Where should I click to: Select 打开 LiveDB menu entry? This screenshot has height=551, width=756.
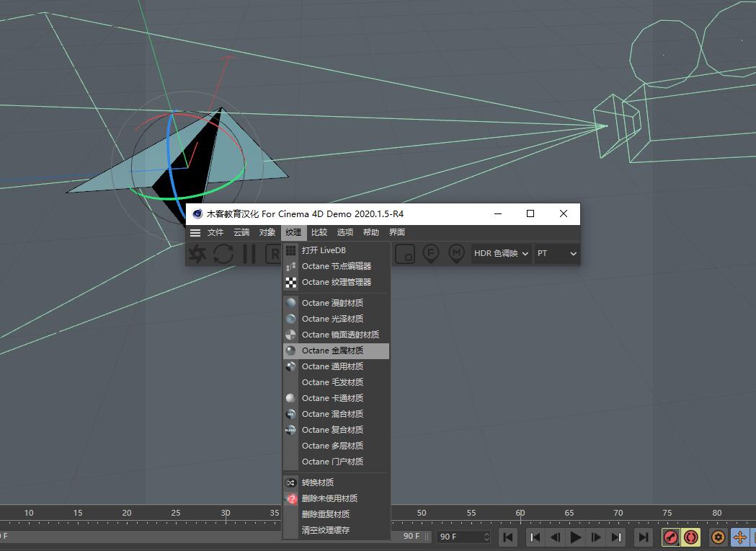pos(337,250)
